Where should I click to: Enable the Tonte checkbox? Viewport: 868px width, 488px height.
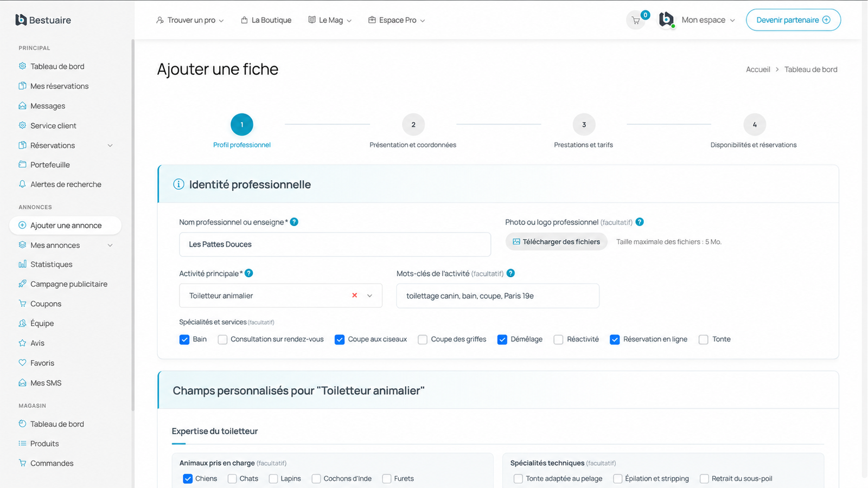click(x=704, y=339)
